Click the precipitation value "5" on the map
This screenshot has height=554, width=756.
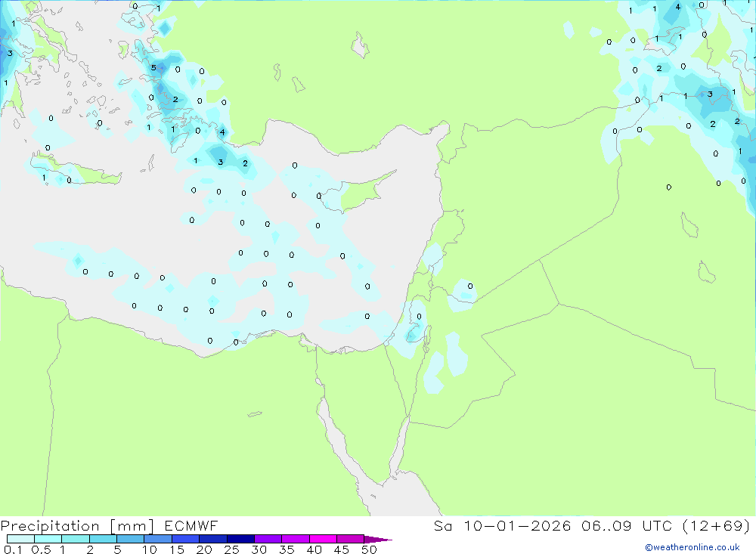pyautogui.click(x=153, y=67)
